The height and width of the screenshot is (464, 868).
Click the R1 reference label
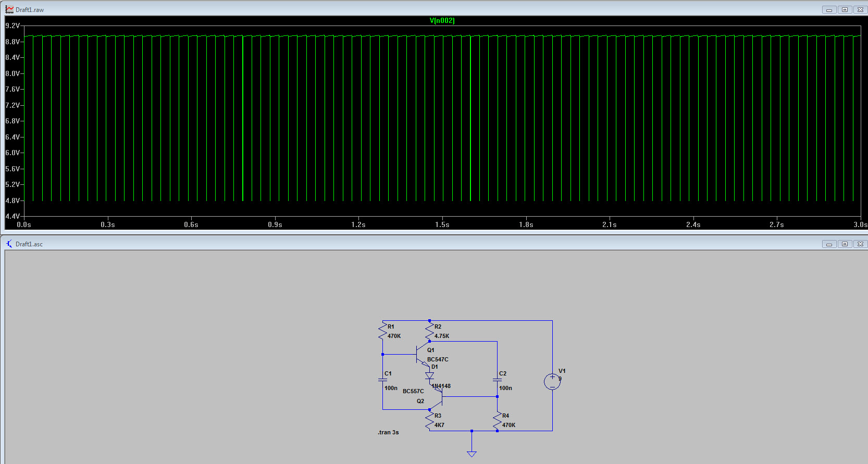click(391, 327)
